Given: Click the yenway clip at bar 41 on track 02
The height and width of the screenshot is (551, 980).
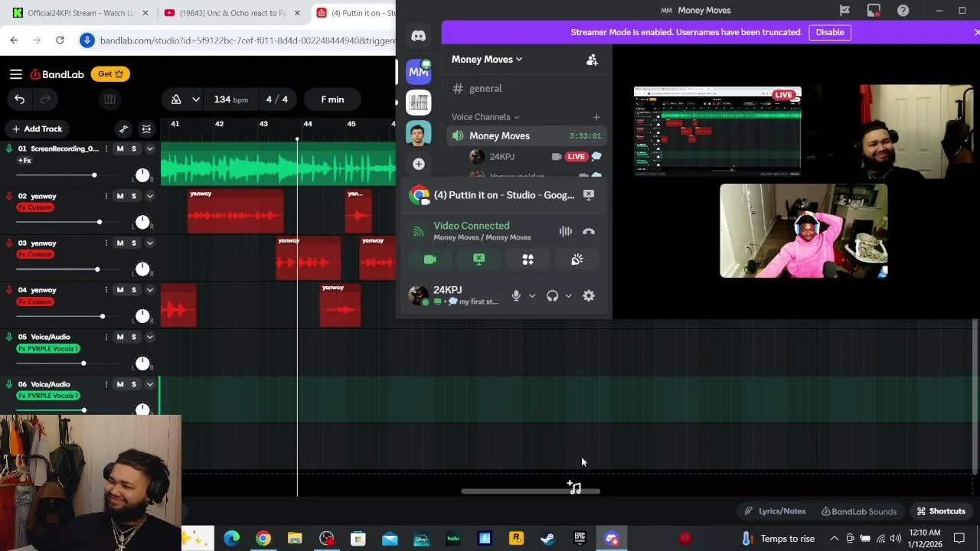Looking at the screenshot, I should coord(235,210).
